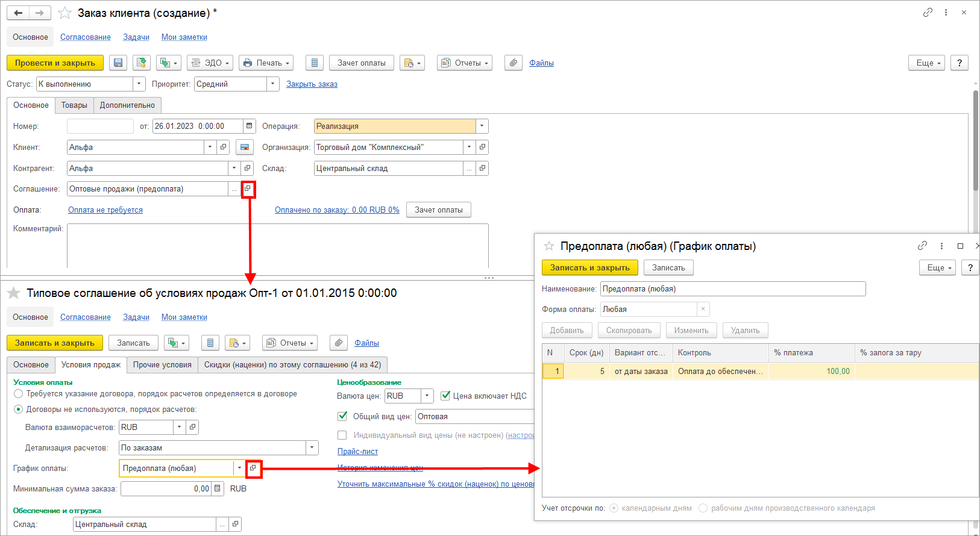Image resolution: width=980 pixels, height=536 pixels.
Task: Click the document structure icon before Зачет оплаты
Action: (x=314, y=63)
